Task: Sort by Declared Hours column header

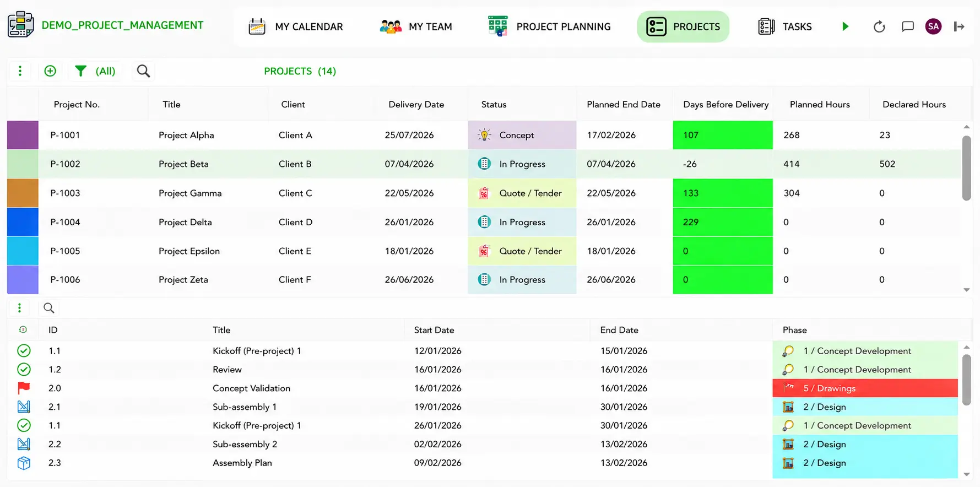Action: click(x=914, y=105)
